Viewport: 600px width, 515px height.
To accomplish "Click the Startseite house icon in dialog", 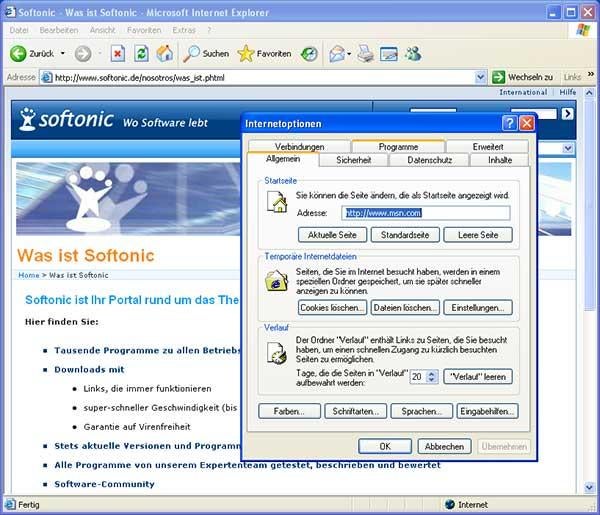I will point(277,202).
